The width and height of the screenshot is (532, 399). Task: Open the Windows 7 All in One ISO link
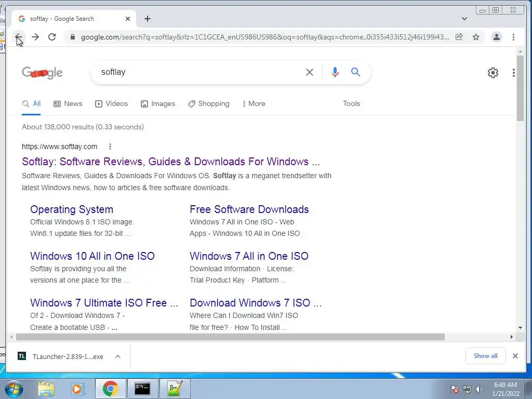[x=249, y=256]
